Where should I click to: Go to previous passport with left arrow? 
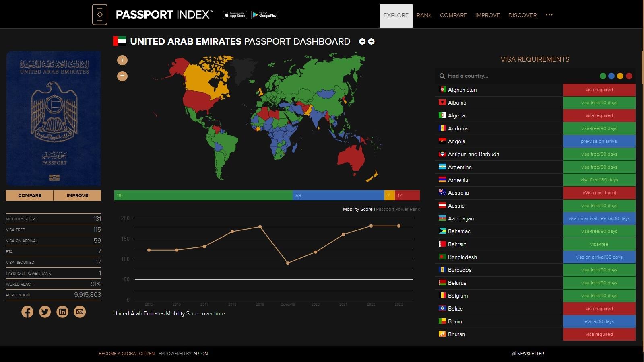pyautogui.click(x=362, y=41)
